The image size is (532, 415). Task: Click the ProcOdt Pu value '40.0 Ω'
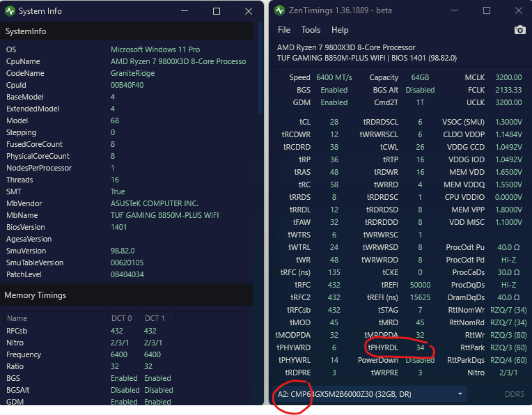coord(508,247)
